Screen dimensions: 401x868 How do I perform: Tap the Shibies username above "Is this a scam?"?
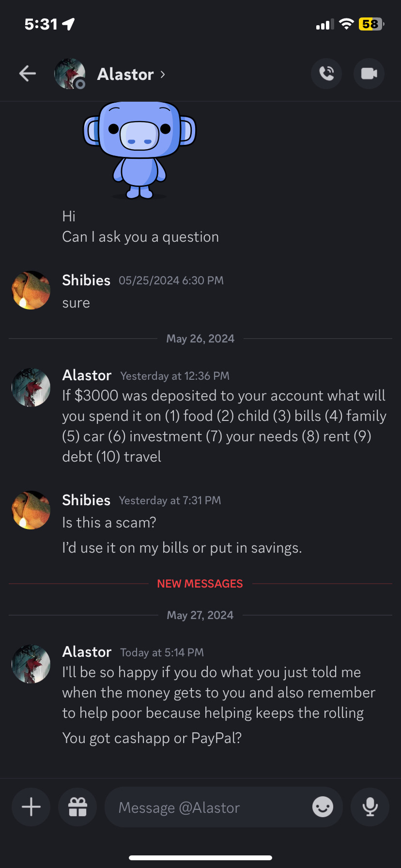(x=86, y=500)
